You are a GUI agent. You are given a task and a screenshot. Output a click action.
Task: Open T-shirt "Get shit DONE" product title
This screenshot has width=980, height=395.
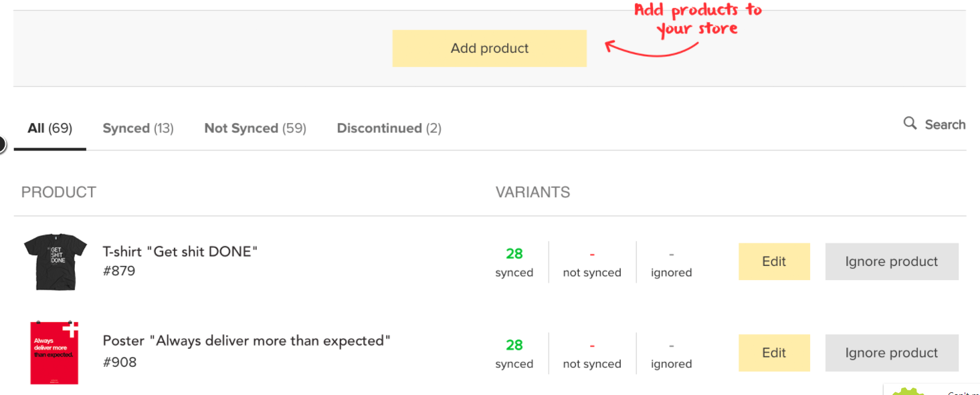181,252
